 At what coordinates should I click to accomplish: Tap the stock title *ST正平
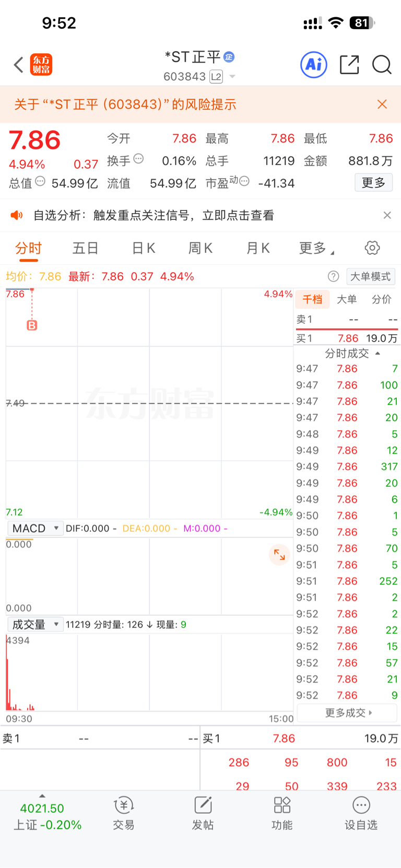193,57
